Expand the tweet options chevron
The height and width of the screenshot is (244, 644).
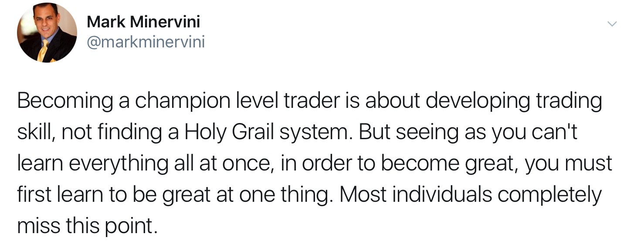point(612,24)
